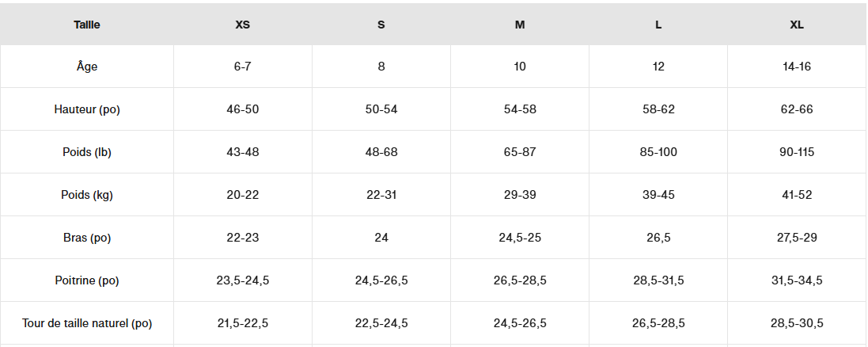Click the 85-100 weight cell
The height and width of the screenshot is (347, 868).
tap(658, 152)
